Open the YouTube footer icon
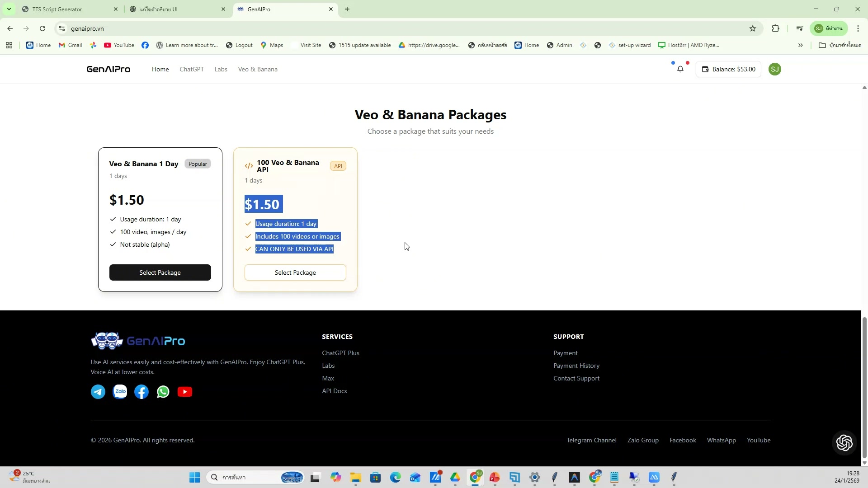The width and height of the screenshot is (868, 488). pyautogui.click(x=185, y=392)
